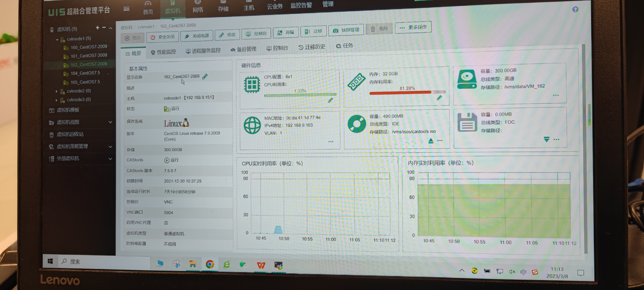Toggle the hamburger sidebar menu icon

click(127, 9)
